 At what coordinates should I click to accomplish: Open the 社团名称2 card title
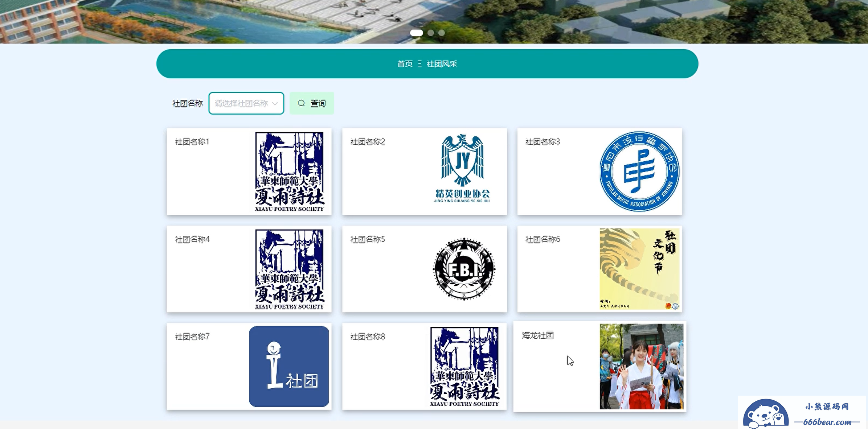368,142
